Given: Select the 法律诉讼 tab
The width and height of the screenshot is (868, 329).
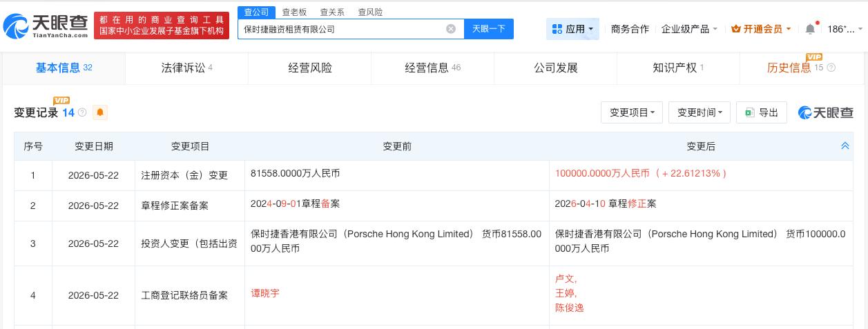Looking at the screenshot, I should click(x=186, y=68).
